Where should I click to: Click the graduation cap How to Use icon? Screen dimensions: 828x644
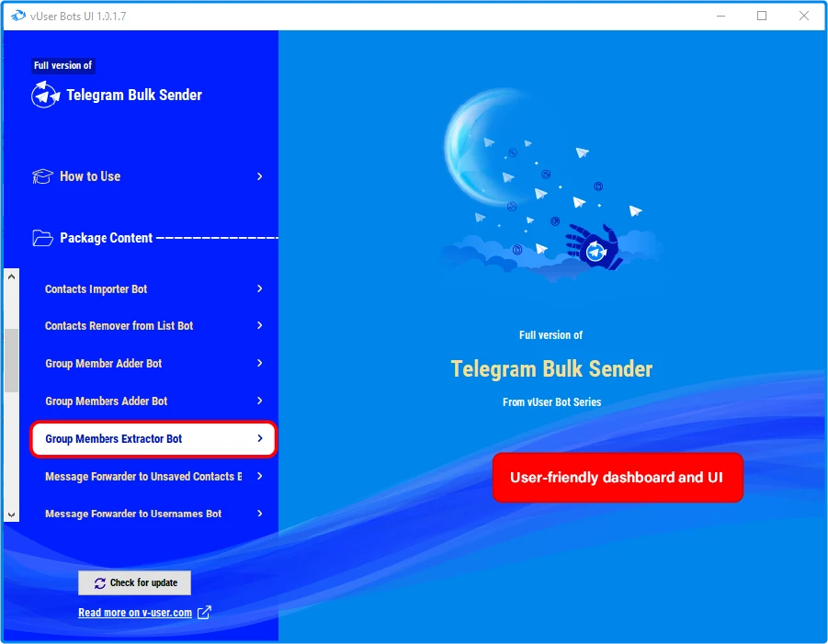42,176
